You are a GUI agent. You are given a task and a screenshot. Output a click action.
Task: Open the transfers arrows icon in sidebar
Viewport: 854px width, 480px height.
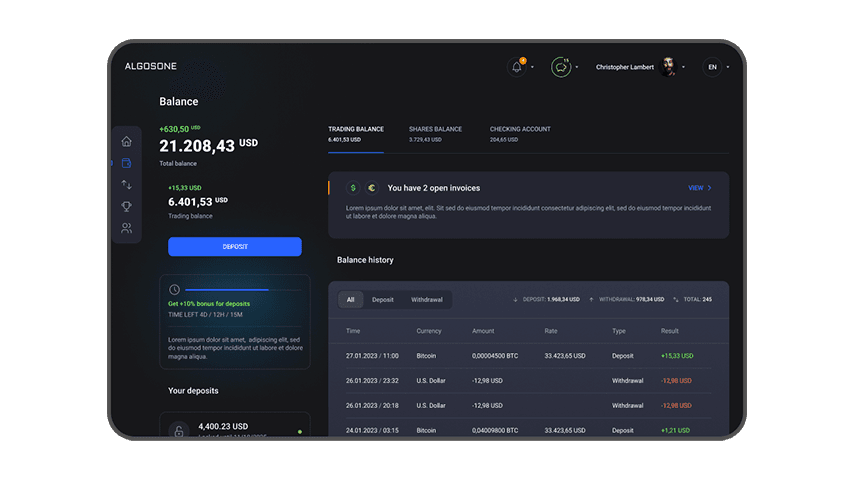pyautogui.click(x=126, y=185)
